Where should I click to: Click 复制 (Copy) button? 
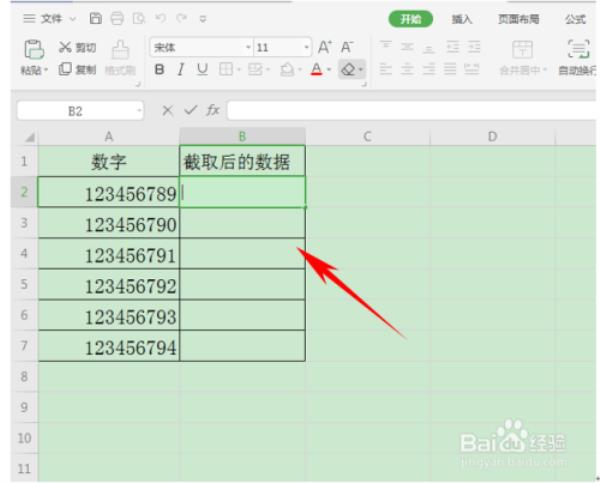[x=77, y=69]
